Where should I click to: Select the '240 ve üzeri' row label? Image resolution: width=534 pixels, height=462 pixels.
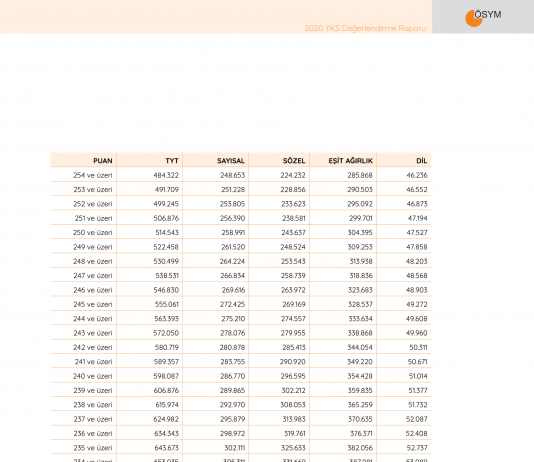tap(92, 376)
